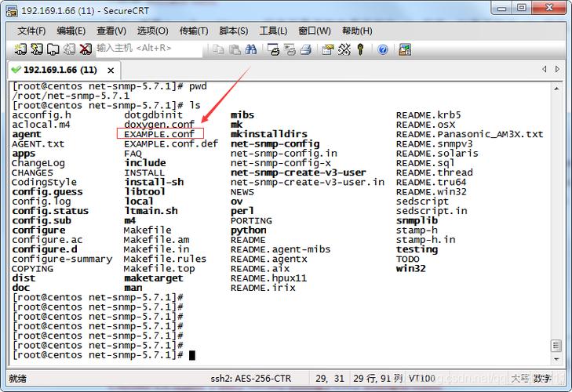Click the configure-summary file name
The image size is (572, 392).
pyautogui.click(x=62, y=259)
